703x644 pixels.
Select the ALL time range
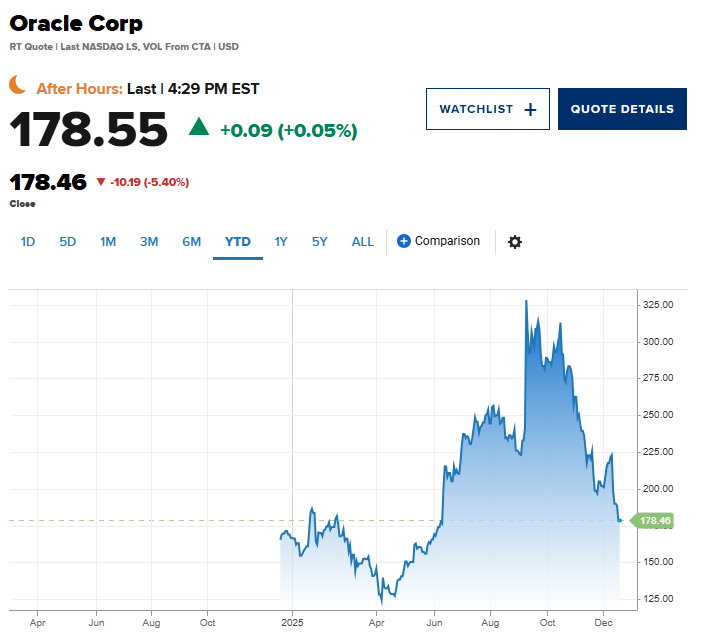pyautogui.click(x=363, y=242)
